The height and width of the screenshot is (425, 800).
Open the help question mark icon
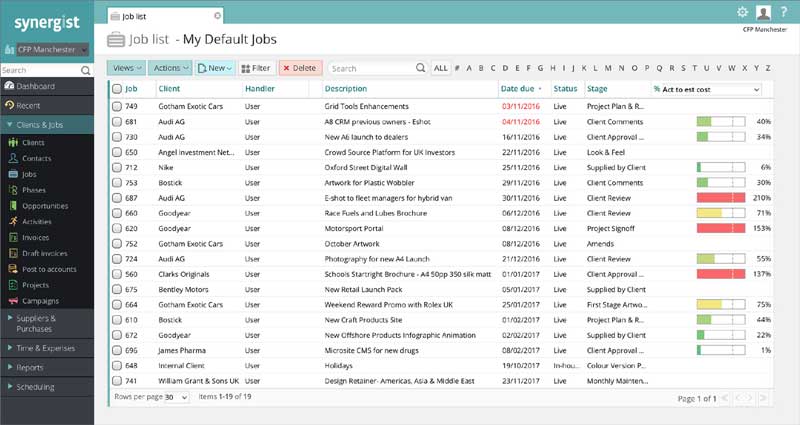(x=784, y=12)
